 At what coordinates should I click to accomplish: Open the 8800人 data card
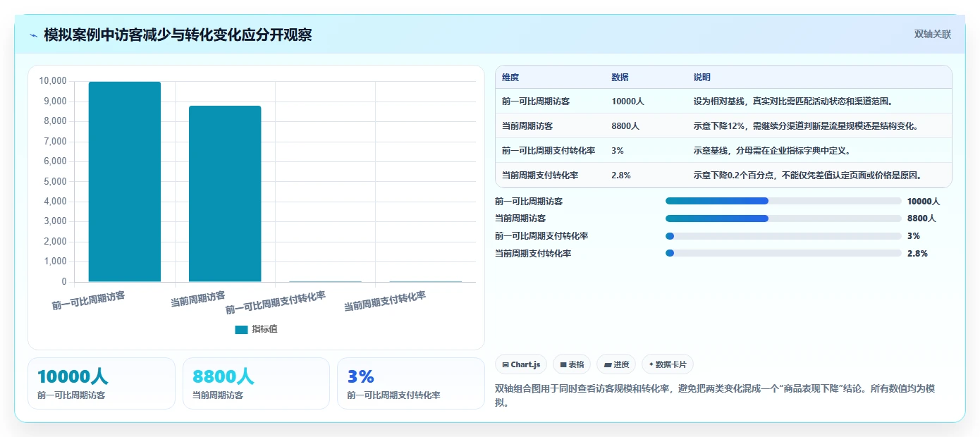point(256,383)
